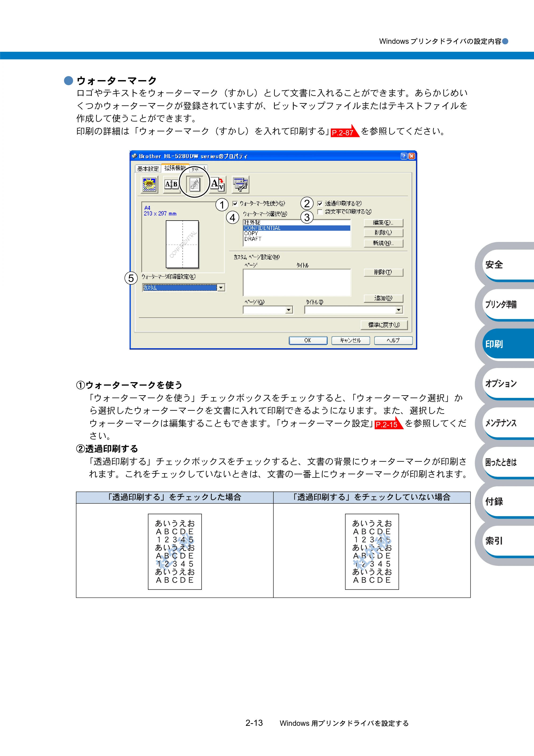Open the 安全 side tab
This screenshot has height=756, width=534.
pos(508,265)
